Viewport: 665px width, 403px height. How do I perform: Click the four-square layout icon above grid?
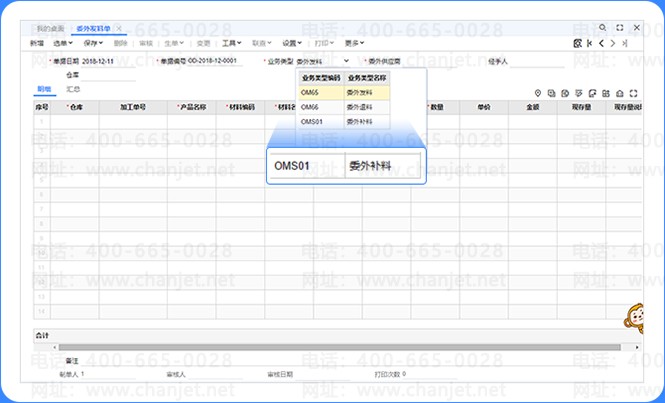click(606, 93)
